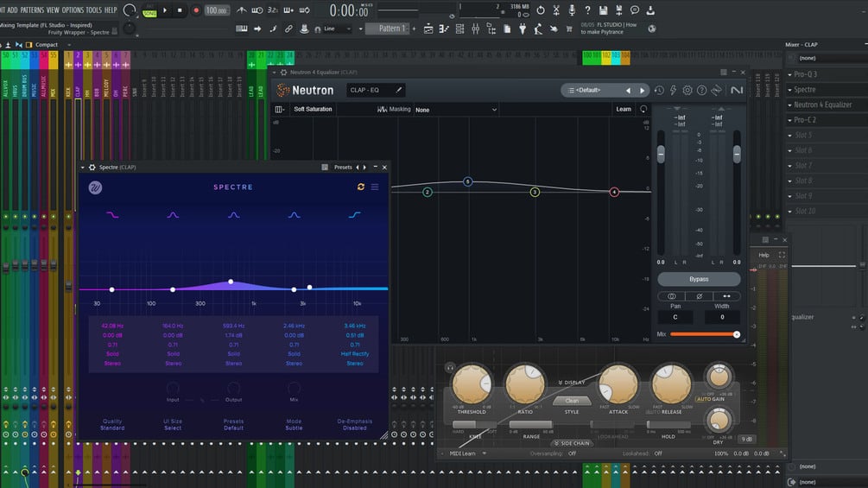868x488 pixels.
Task: Open the PATTERNS menu
Action: pos(32,10)
